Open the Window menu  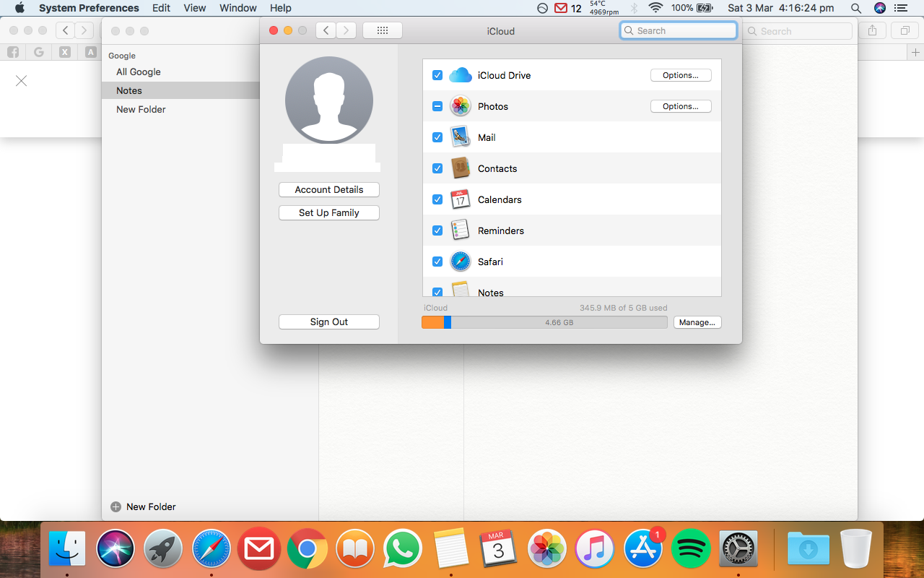coord(238,8)
